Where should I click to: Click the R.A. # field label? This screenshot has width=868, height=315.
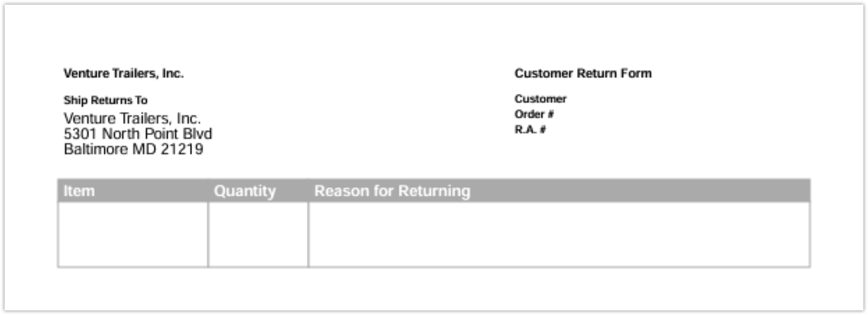(x=530, y=130)
